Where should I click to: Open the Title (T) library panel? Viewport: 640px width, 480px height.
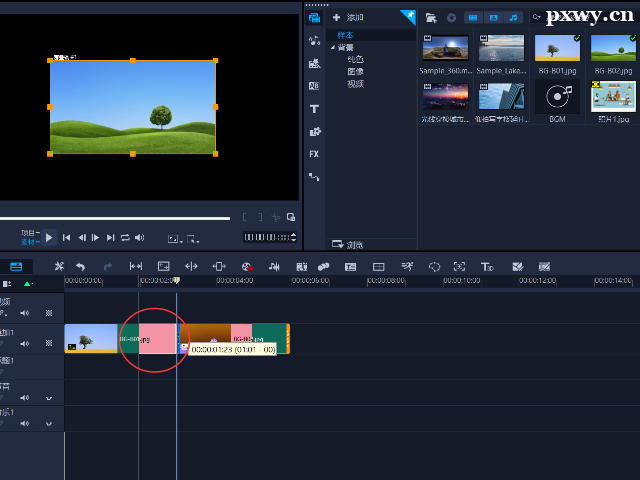(314, 108)
